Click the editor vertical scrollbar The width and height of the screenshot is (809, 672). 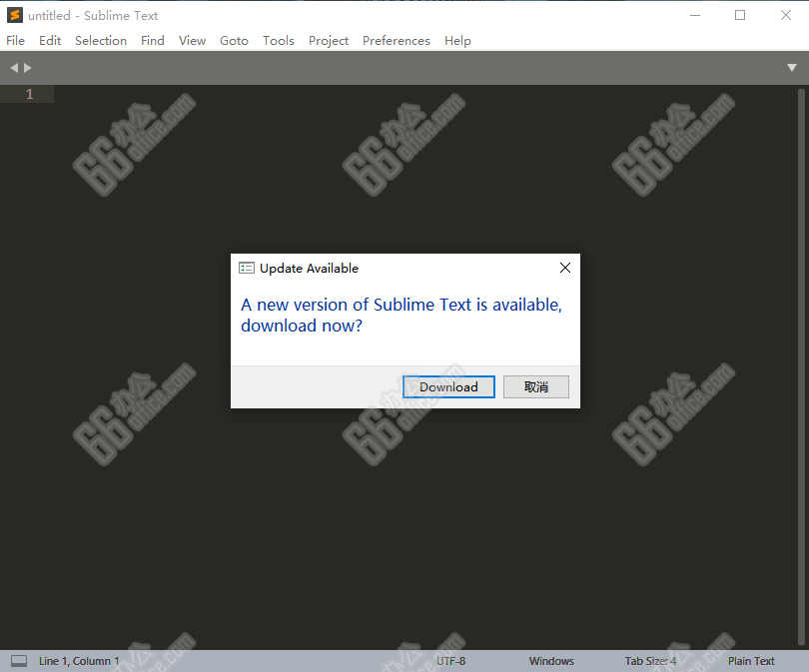[x=801, y=366]
